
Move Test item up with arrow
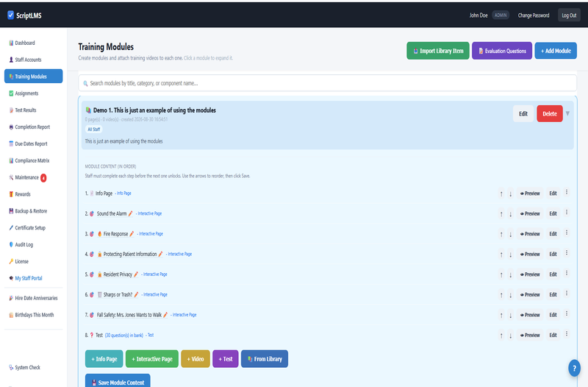[501, 335]
